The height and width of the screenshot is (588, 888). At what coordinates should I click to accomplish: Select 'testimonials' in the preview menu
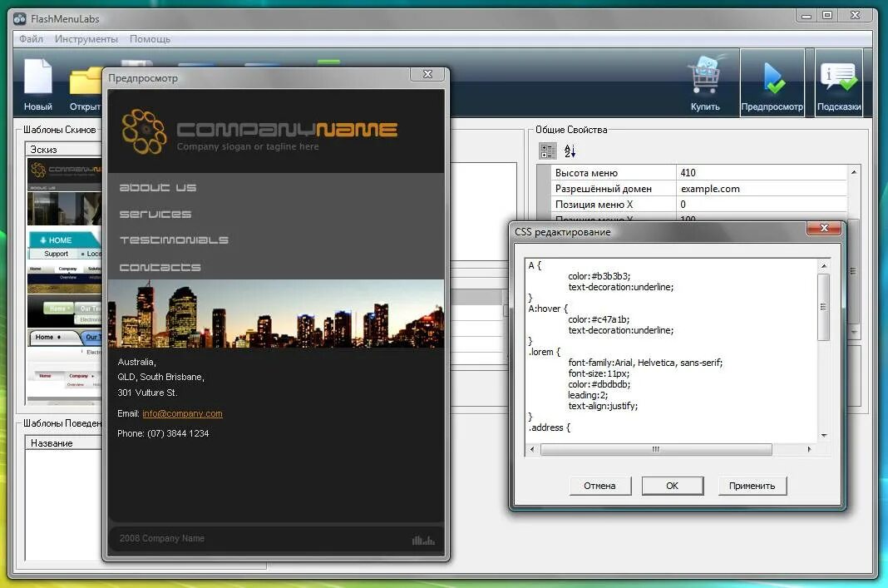174,240
